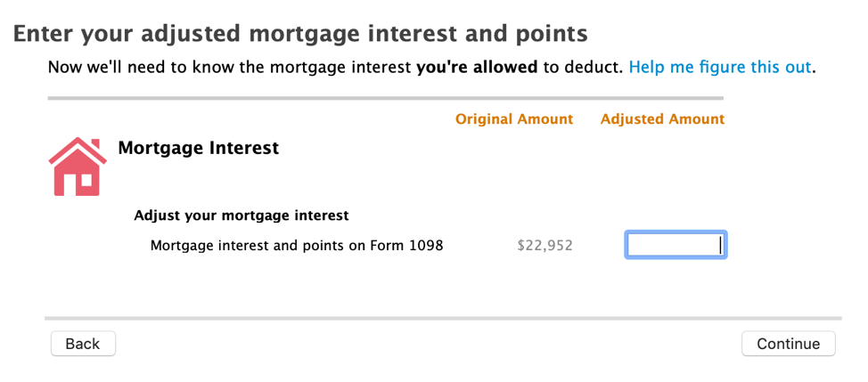Click the 'Original Amount' column header

514,118
